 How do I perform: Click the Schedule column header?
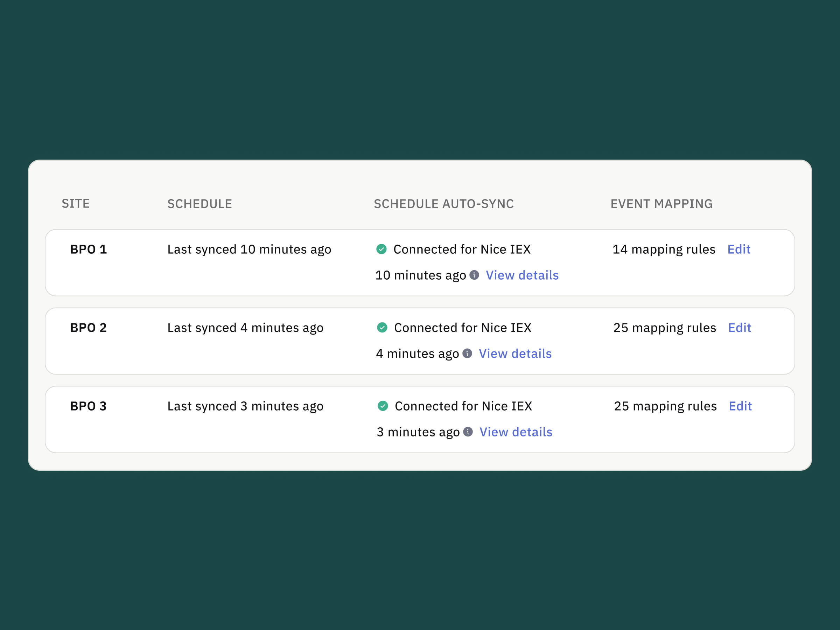click(199, 204)
